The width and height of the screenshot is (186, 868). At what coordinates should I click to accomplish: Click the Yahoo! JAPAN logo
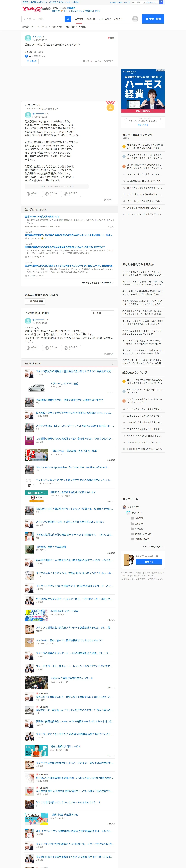32,9
